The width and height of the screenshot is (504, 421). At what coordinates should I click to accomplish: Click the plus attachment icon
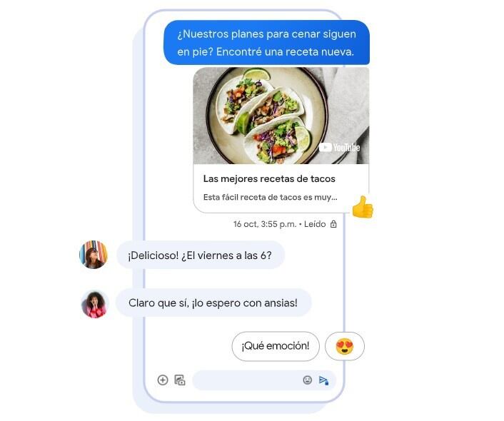[x=163, y=380]
